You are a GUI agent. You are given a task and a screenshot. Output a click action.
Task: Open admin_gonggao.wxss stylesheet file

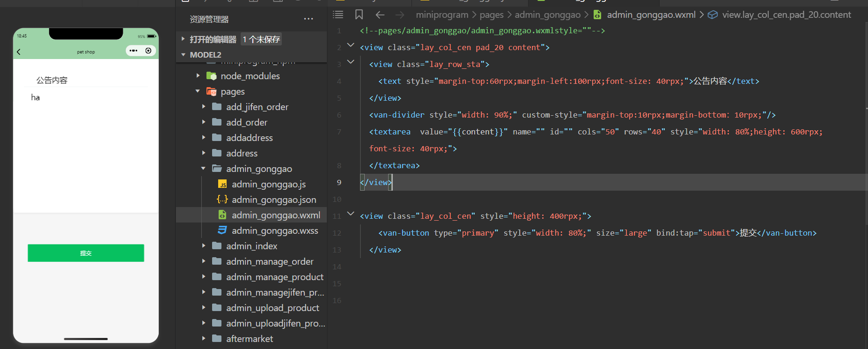274,230
